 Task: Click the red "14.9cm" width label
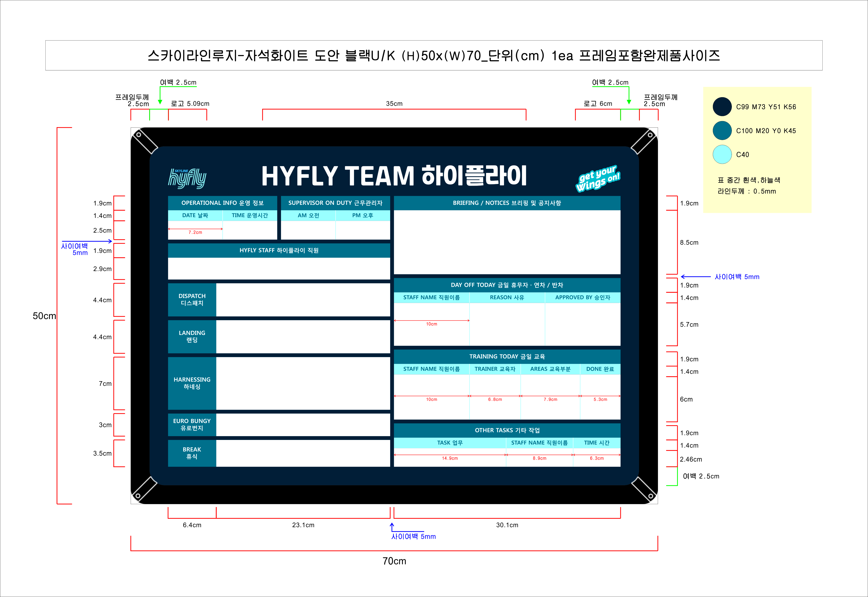tap(450, 458)
